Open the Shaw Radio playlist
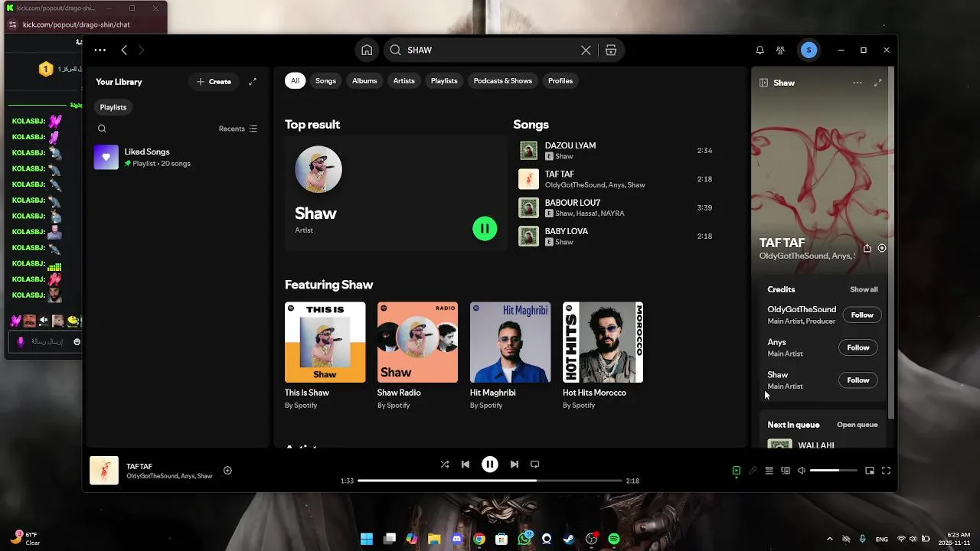Screen dimensions: 980x551 tap(417, 356)
